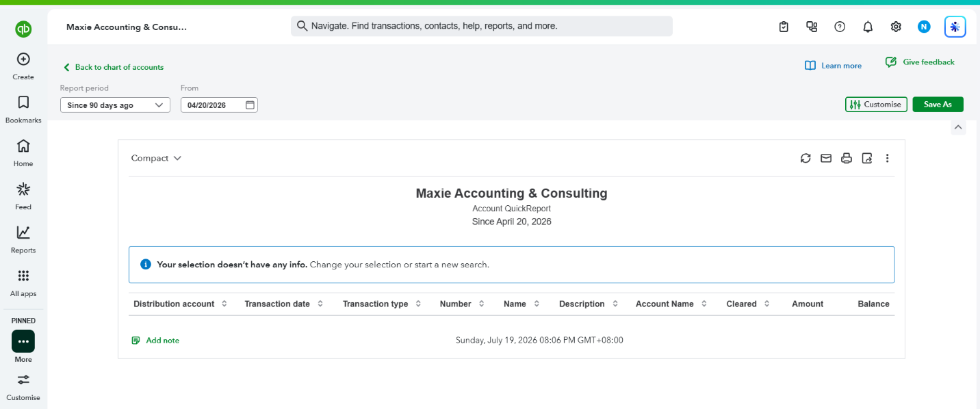Open the Learn more link
The height and width of the screenshot is (409, 980).
click(833, 66)
